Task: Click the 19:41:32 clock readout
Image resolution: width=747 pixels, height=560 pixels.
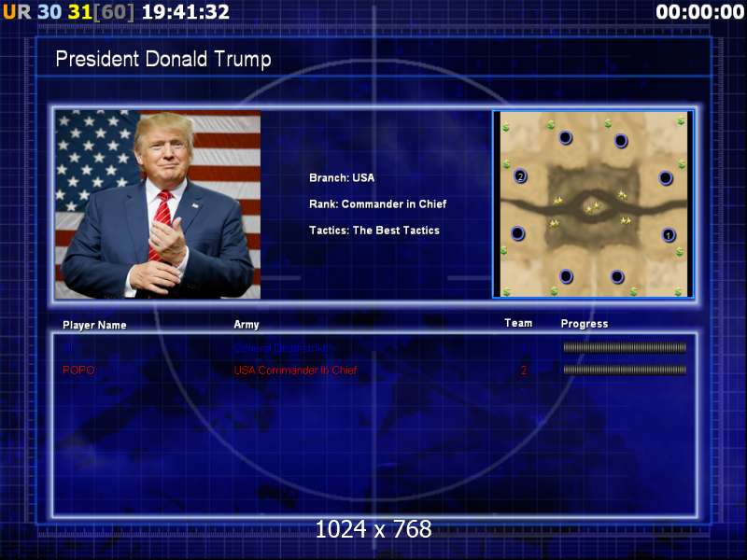Action: click(186, 12)
